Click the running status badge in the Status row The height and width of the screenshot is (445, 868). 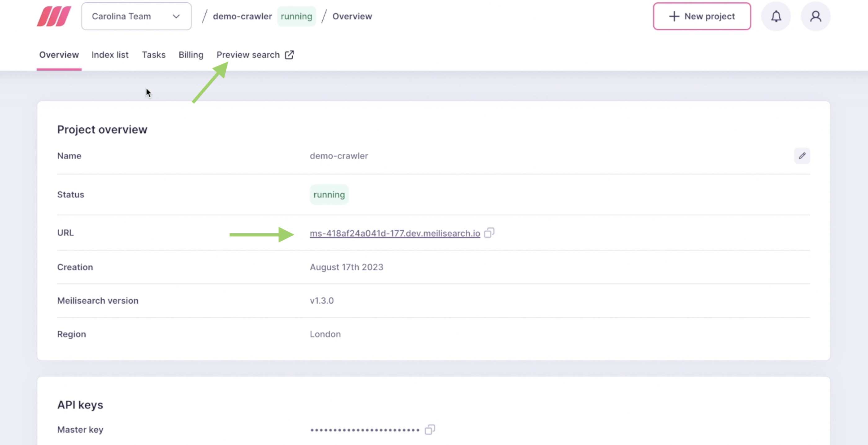pos(329,194)
